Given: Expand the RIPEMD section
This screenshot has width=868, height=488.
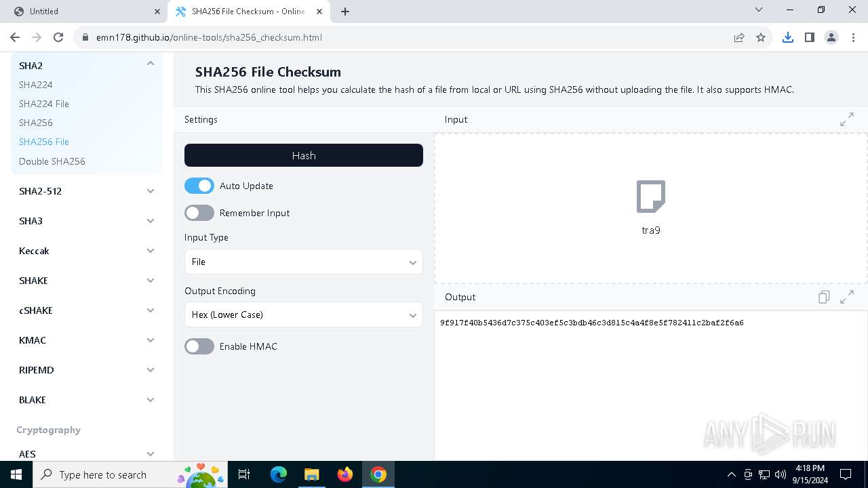Looking at the screenshot, I should (87, 370).
